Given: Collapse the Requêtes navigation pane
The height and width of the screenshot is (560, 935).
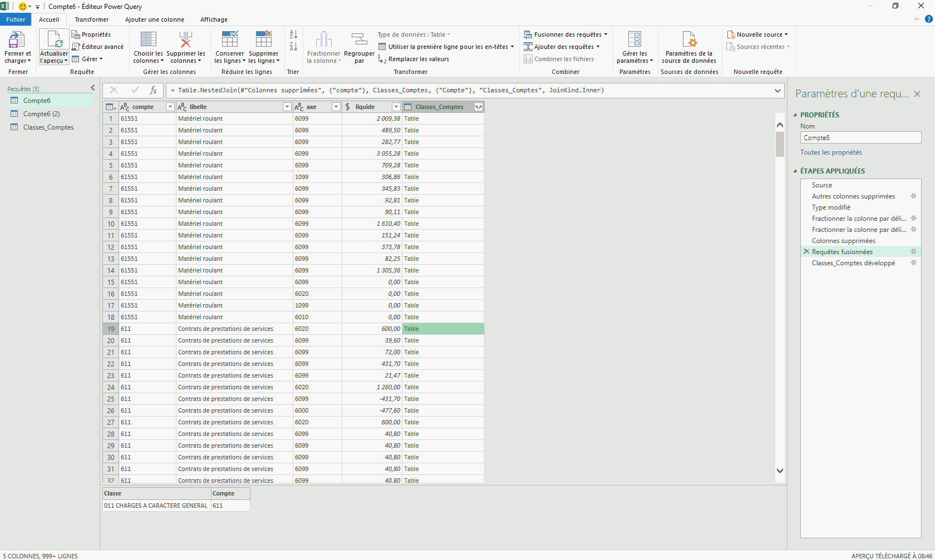Looking at the screenshot, I should (x=93, y=88).
